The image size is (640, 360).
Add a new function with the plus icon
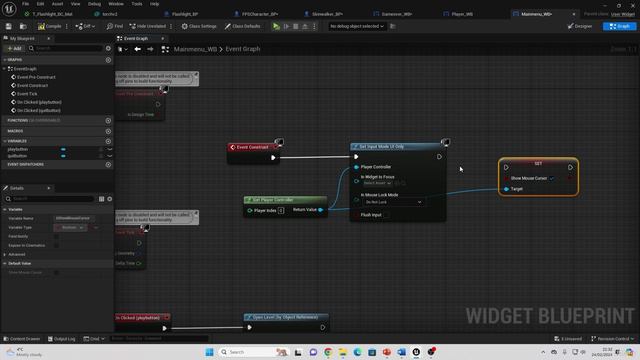click(108, 120)
